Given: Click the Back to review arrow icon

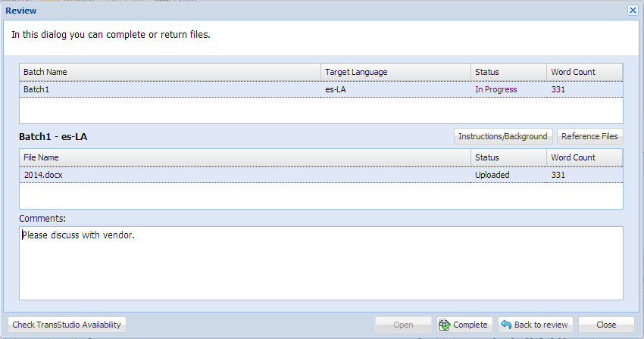Looking at the screenshot, I should pos(506,325).
